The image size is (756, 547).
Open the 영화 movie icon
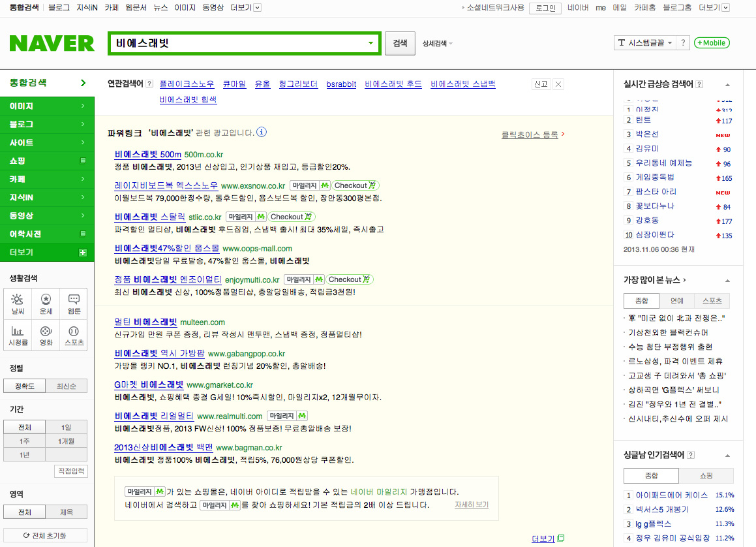tap(46, 336)
